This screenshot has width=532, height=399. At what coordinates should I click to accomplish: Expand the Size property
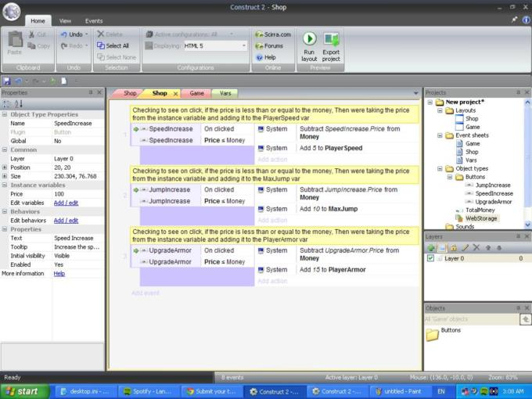(x=5, y=176)
